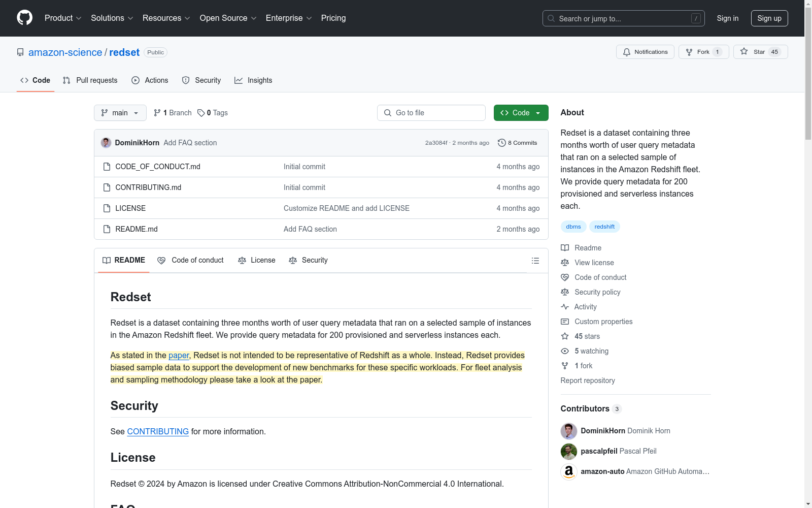
Task: Click the Notifications bell button
Action: [645, 52]
